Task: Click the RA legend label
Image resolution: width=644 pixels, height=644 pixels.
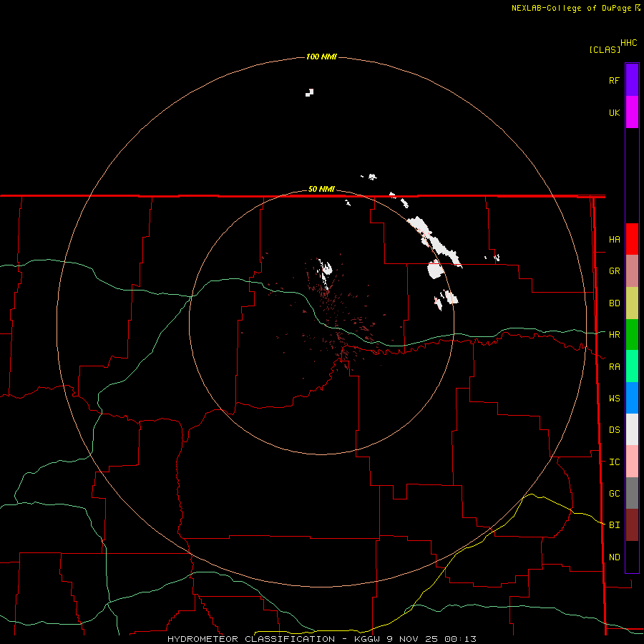Action: (614, 366)
